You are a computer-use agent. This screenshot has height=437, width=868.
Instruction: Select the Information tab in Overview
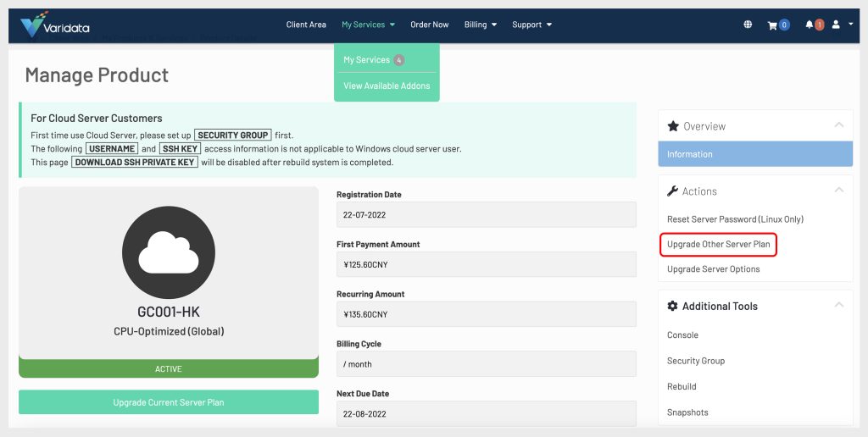(754, 154)
